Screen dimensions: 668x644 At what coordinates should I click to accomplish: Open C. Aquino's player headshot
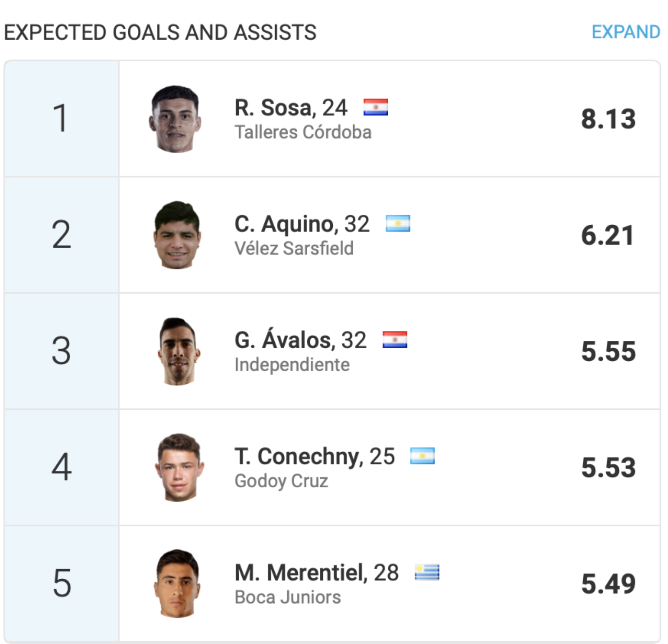(x=177, y=235)
